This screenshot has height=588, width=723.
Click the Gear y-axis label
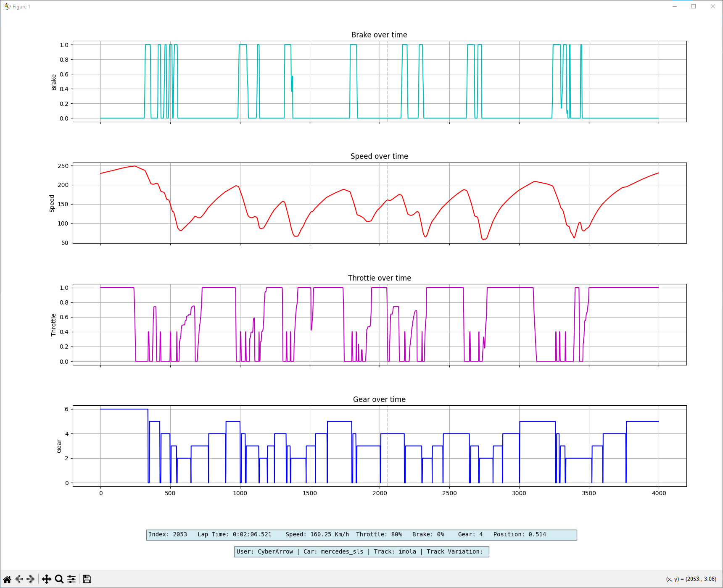tap(59, 446)
